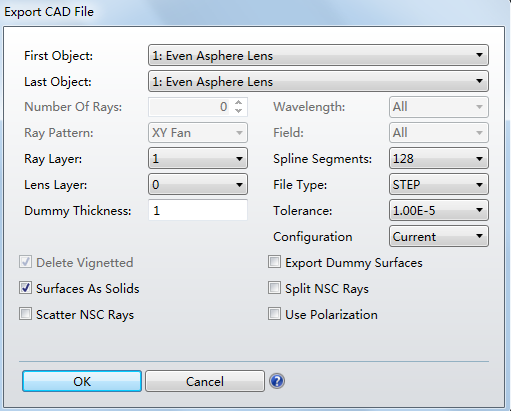Change the File Type from STEP
The width and height of the screenshot is (511, 411).
439,184
